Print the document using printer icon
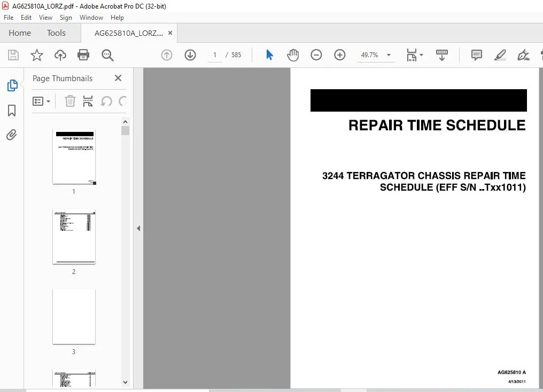 tap(83, 55)
